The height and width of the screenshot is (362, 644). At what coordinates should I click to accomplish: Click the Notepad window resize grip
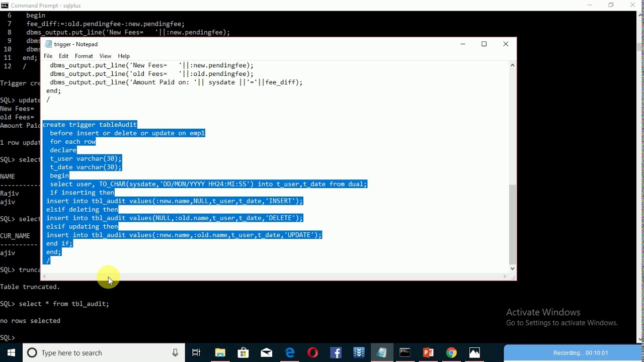click(x=513, y=277)
